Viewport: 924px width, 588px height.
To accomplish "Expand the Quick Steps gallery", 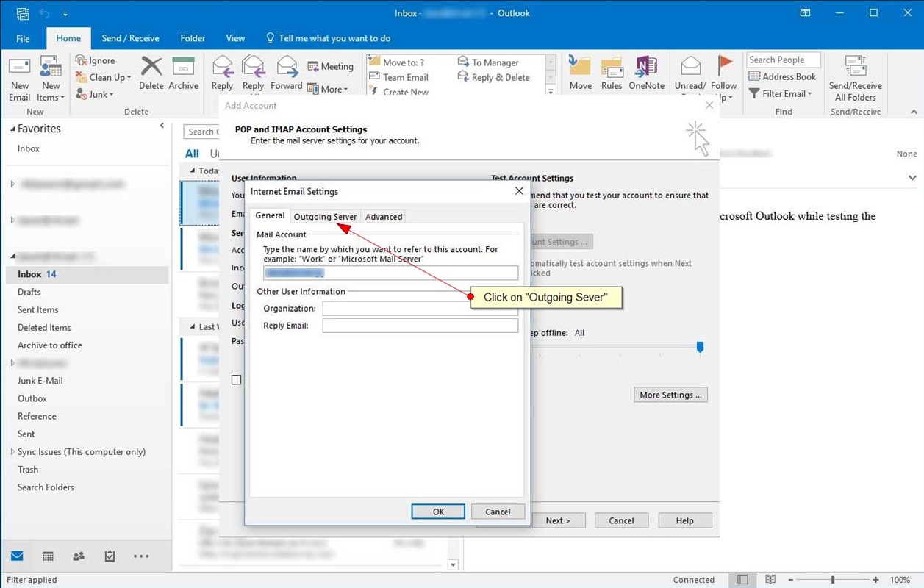I will (551, 91).
